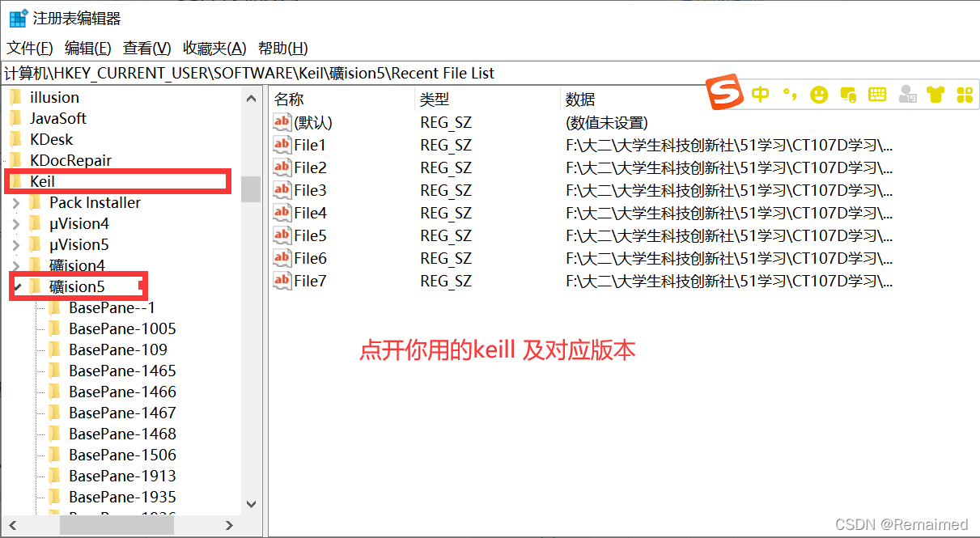
Task: Toggle Sogou punctuation mode
Action: pos(790,94)
